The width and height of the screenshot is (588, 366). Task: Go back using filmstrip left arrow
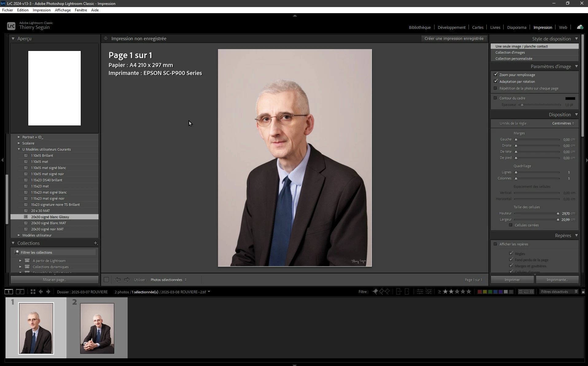(x=41, y=292)
